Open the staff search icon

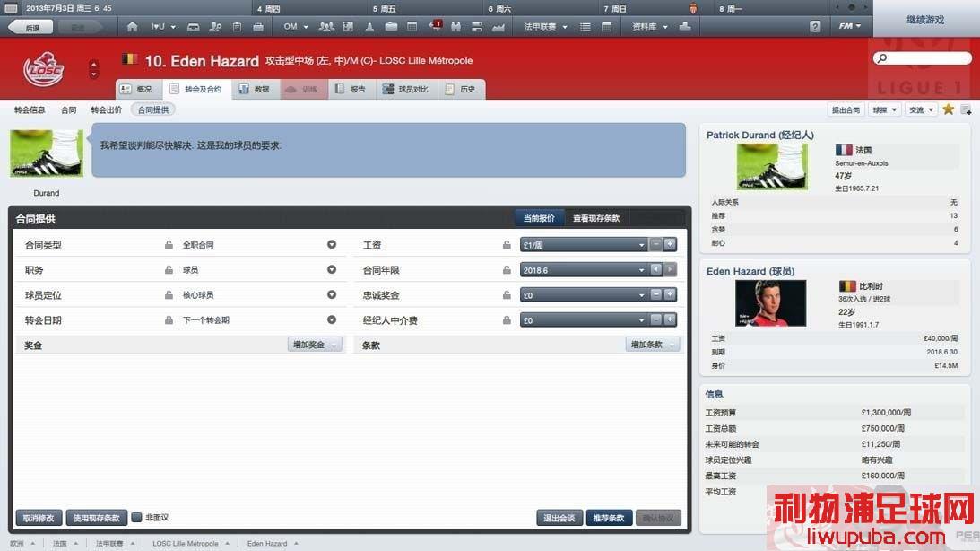pyautogui.click(x=215, y=27)
